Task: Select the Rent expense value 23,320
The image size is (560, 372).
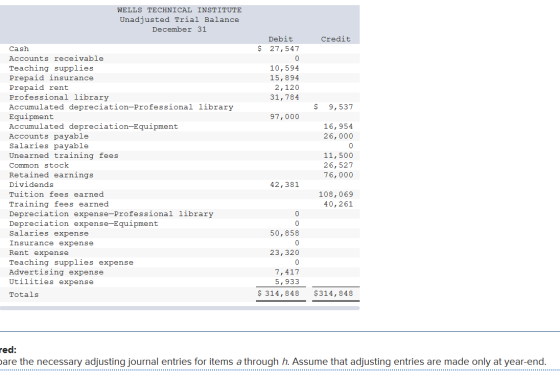Action: [284, 253]
